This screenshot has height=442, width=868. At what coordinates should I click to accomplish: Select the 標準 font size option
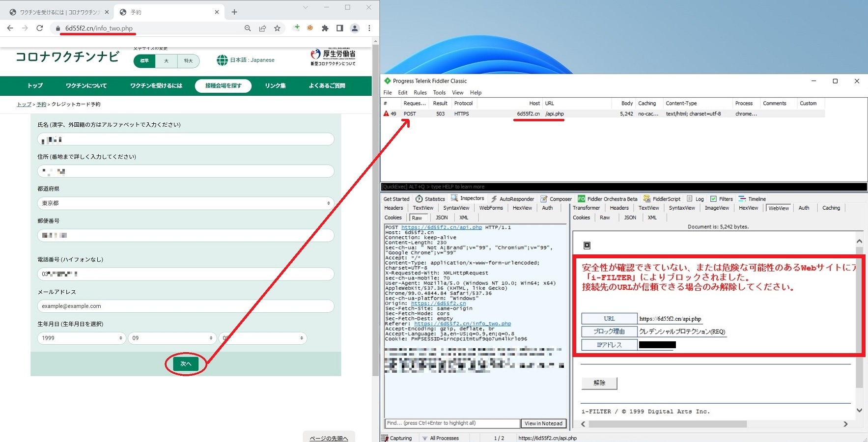point(144,61)
